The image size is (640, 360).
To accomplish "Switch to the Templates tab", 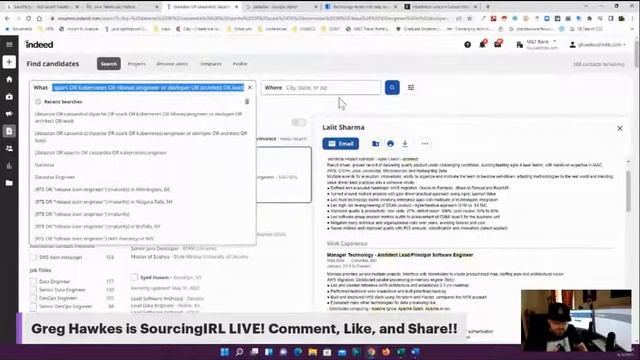I will tap(211, 64).
